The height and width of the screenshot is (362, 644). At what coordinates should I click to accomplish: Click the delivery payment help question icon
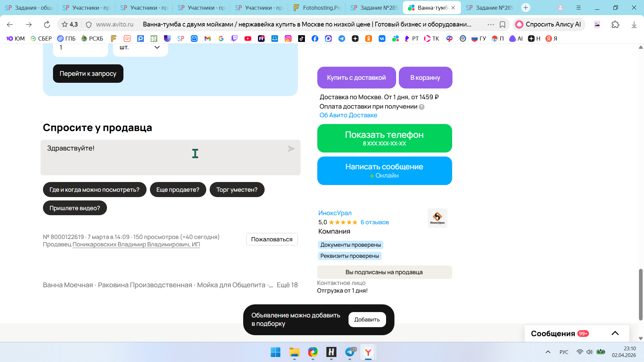point(422,107)
